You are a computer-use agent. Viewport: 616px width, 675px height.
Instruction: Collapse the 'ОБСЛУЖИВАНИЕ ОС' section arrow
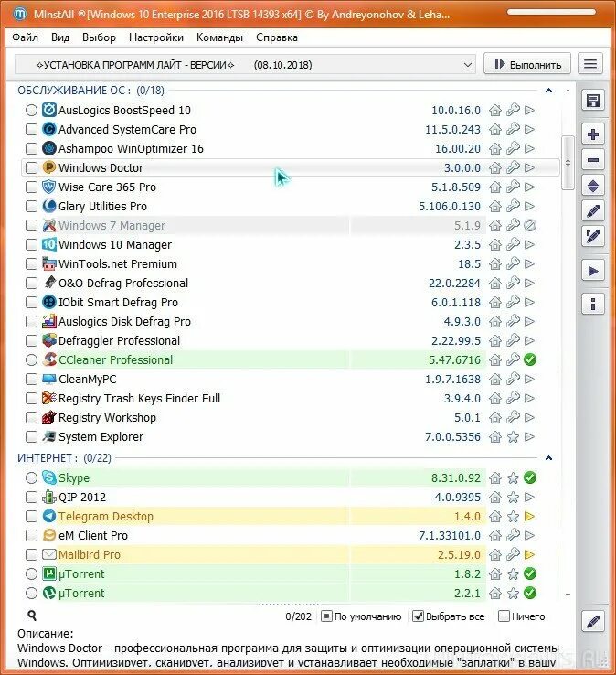tap(548, 91)
